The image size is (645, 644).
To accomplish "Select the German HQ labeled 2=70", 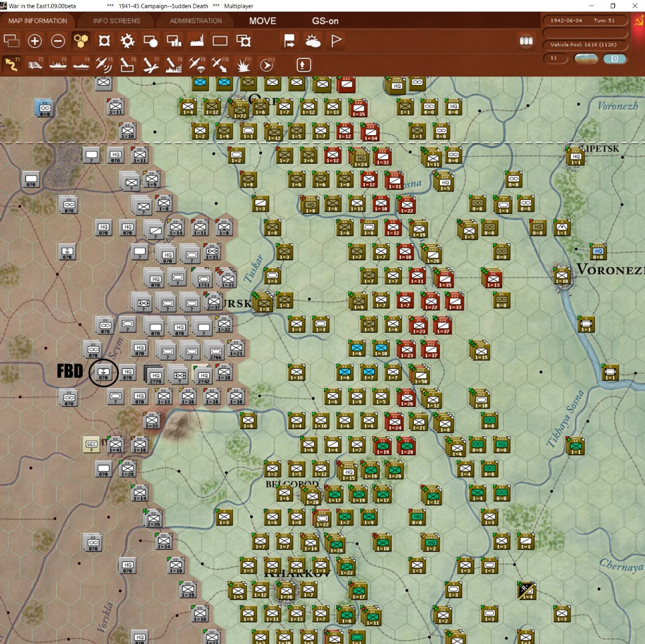I will (x=155, y=375).
